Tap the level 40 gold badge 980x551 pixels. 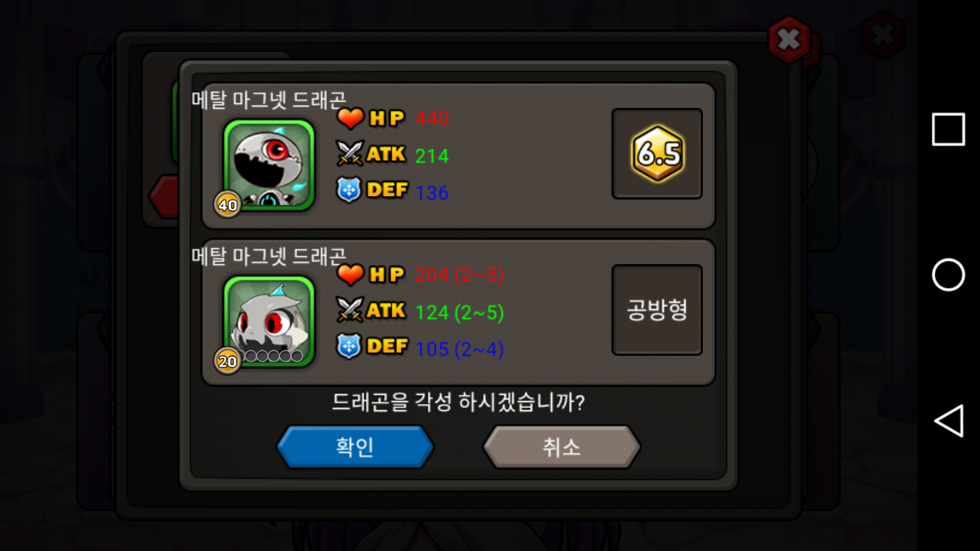227,204
